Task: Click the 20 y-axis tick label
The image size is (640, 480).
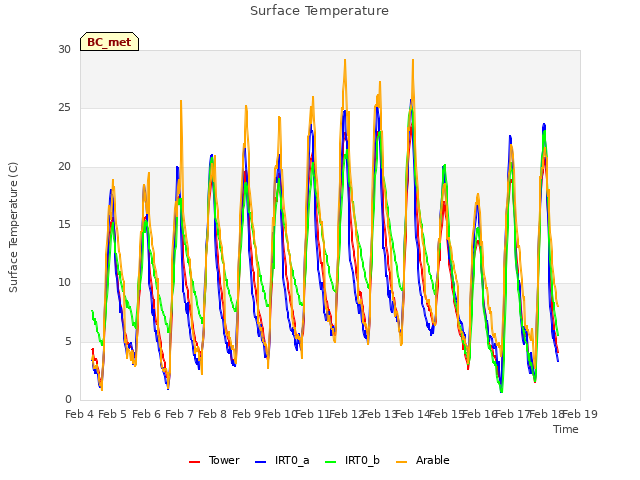Action: (x=64, y=167)
